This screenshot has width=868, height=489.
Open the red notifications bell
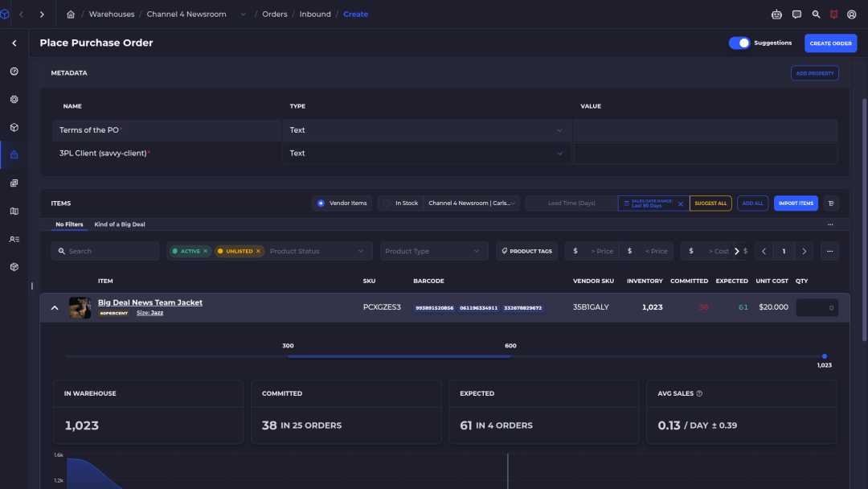tap(833, 14)
